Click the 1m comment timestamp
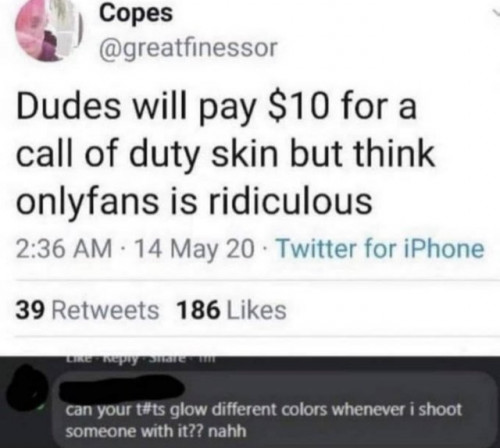500x448 pixels. click(x=206, y=359)
